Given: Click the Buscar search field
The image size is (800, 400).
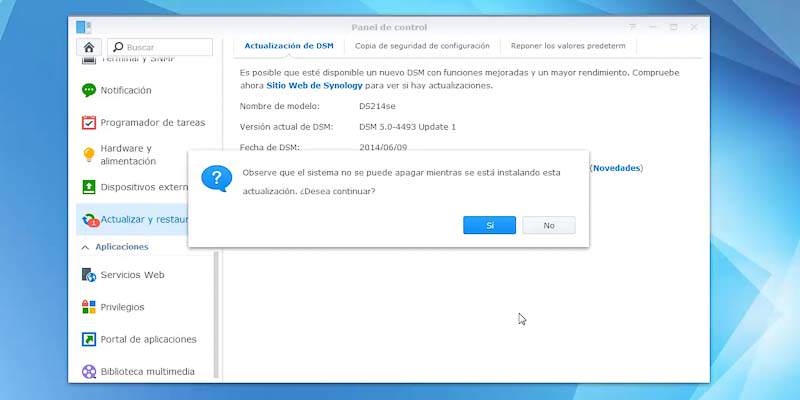Looking at the screenshot, I should (x=160, y=47).
